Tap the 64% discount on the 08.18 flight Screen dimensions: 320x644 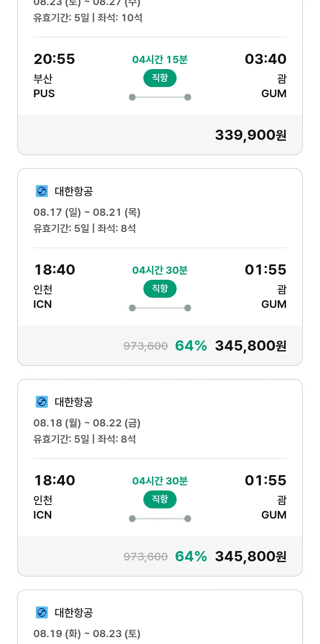click(191, 557)
